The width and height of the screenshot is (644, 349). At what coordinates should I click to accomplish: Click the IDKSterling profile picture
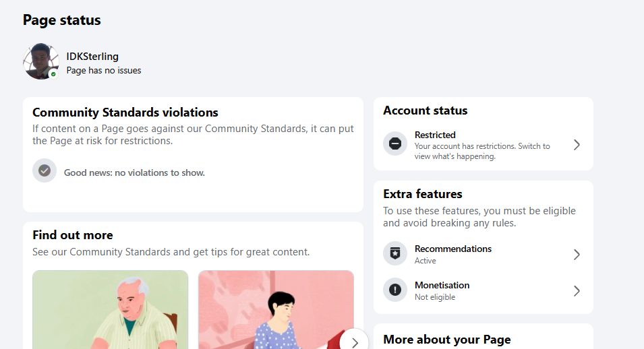tap(41, 61)
